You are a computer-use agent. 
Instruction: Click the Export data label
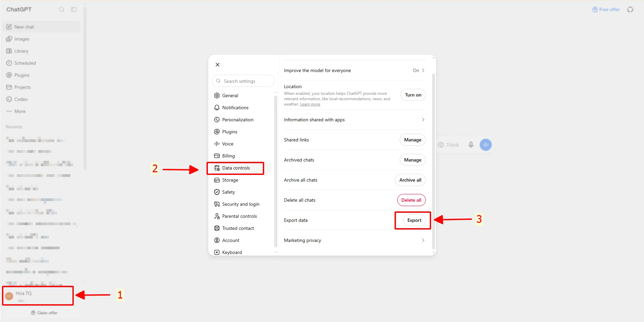tap(296, 220)
